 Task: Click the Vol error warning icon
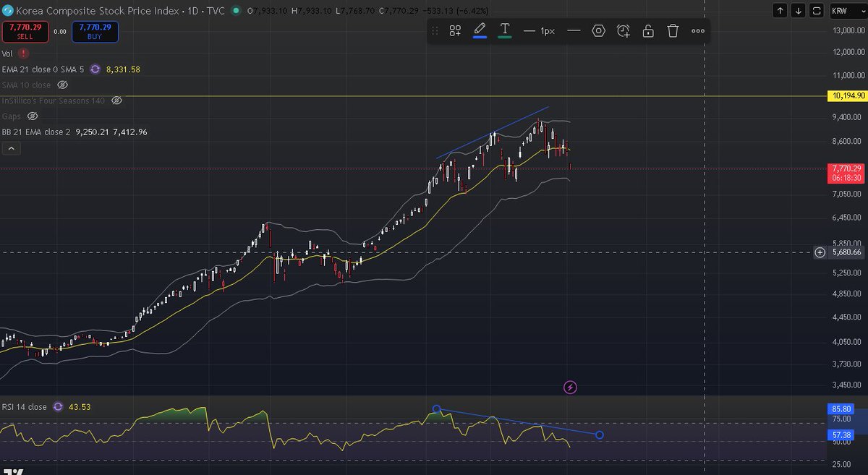tap(25, 54)
